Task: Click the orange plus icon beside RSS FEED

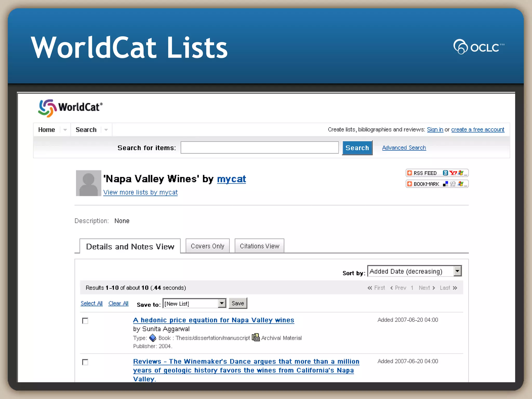Action: click(410, 173)
